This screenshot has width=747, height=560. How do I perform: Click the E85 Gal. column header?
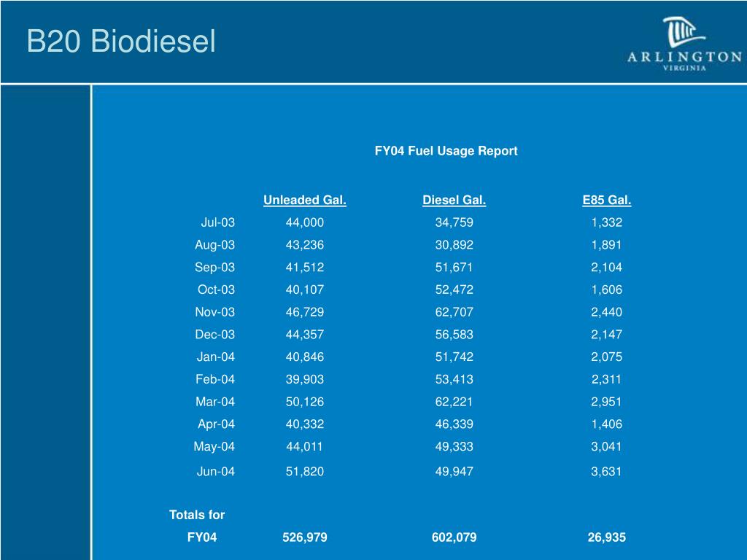coord(606,200)
